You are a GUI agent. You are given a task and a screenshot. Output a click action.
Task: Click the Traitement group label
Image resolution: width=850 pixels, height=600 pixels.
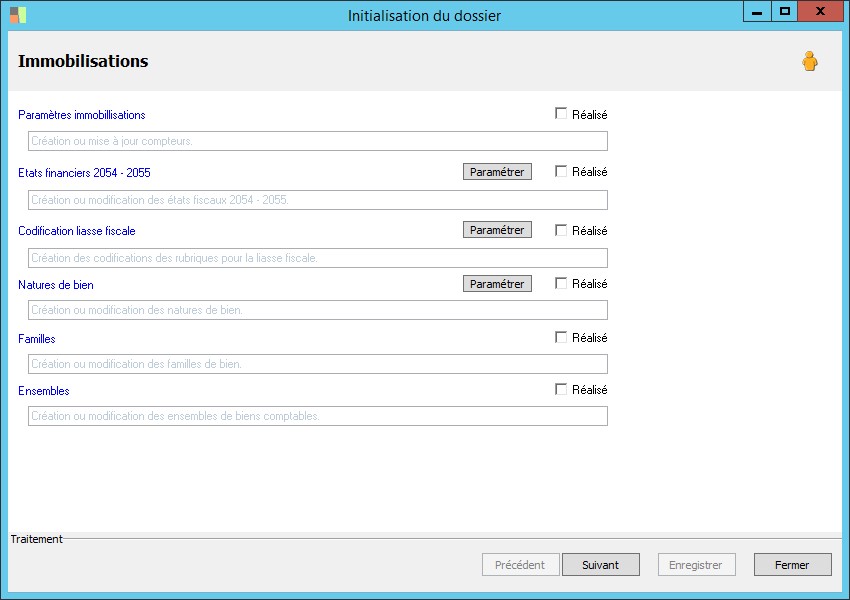pos(37,539)
